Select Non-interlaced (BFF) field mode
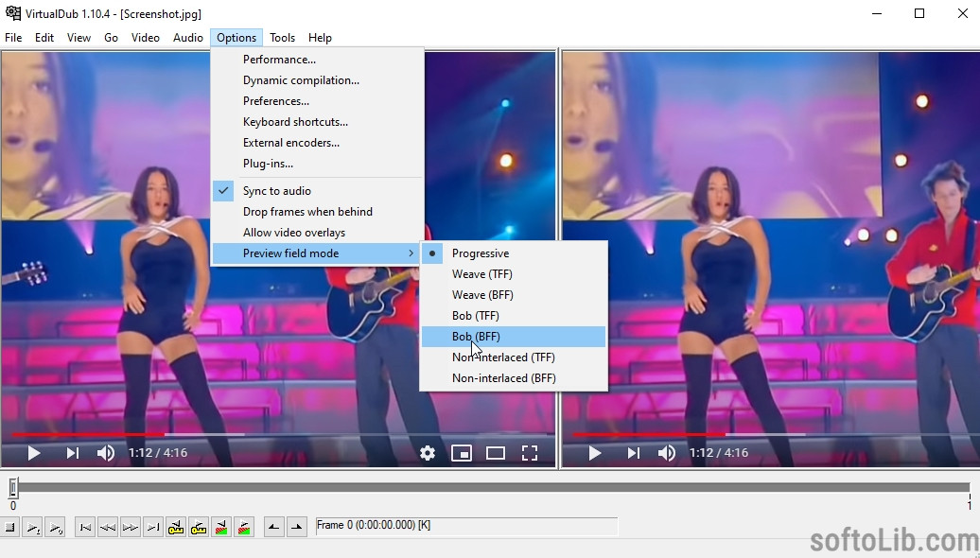The width and height of the screenshot is (980, 558). click(514, 378)
